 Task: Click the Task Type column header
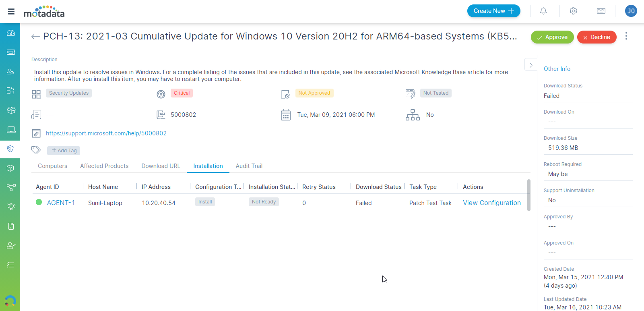[423, 187]
